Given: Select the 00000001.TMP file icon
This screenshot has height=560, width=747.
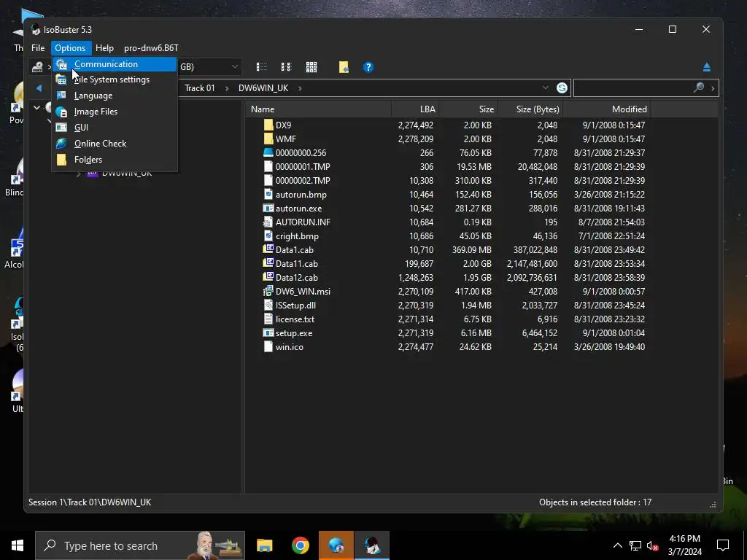Looking at the screenshot, I should (x=268, y=166).
